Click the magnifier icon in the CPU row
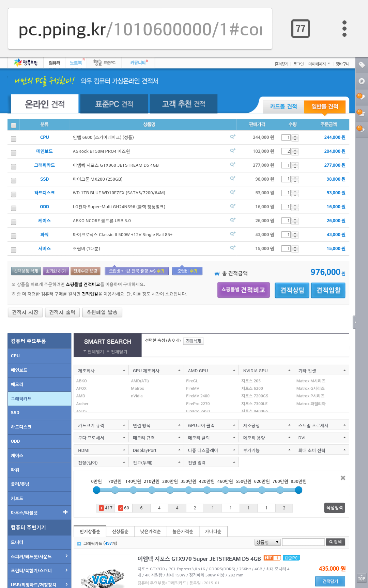 pos(233,137)
